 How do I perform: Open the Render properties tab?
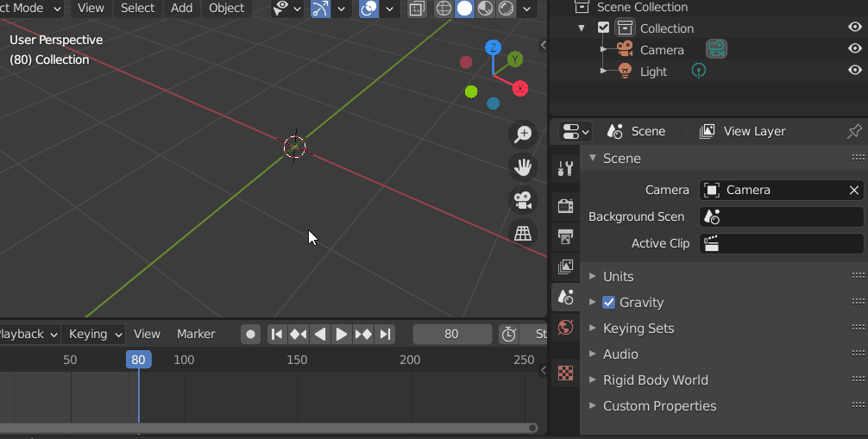pyautogui.click(x=565, y=206)
